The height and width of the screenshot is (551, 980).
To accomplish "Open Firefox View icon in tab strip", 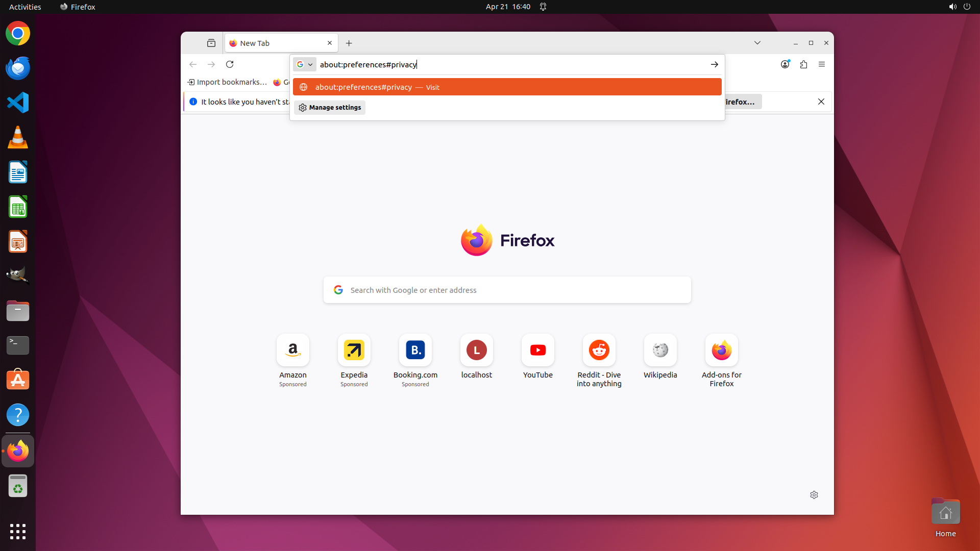I will (x=211, y=43).
